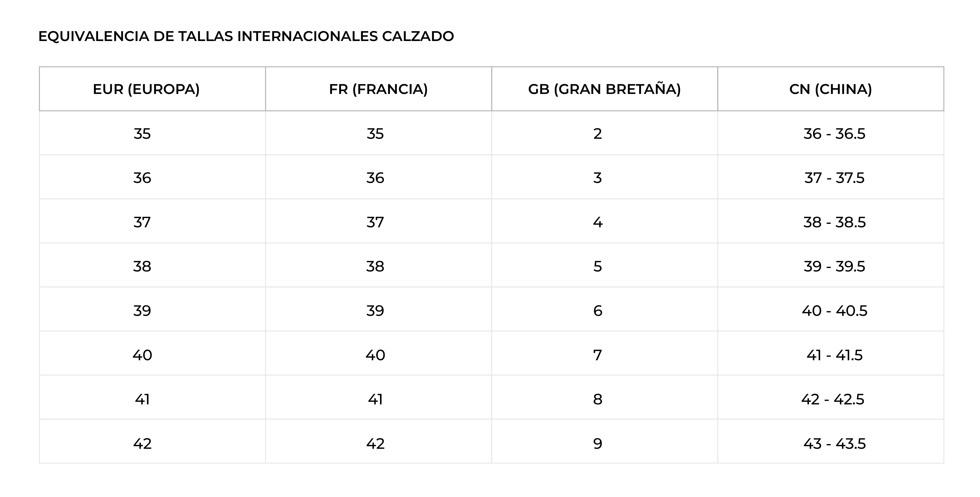Image resolution: width=980 pixels, height=497 pixels.
Task: Click the CN cell reading 41 - 41.5
Action: click(x=834, y=355)
